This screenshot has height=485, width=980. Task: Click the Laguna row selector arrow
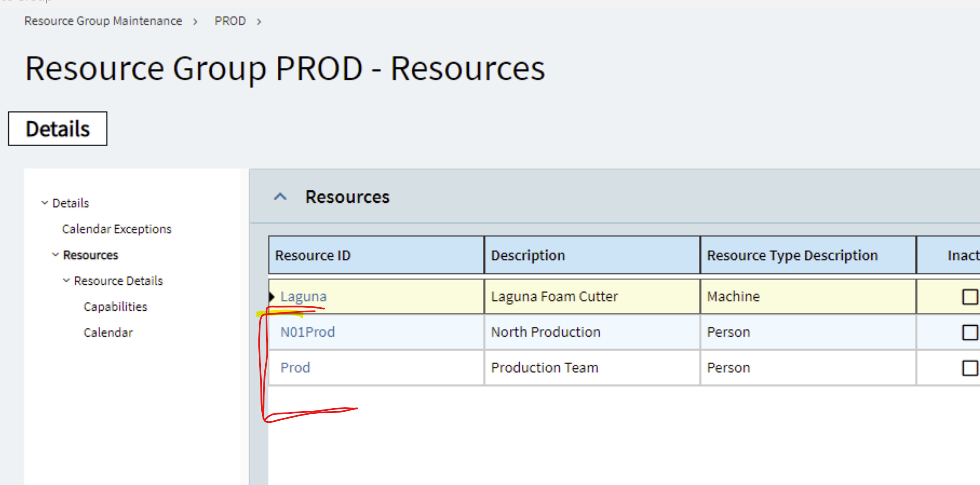tap(272, 297)
